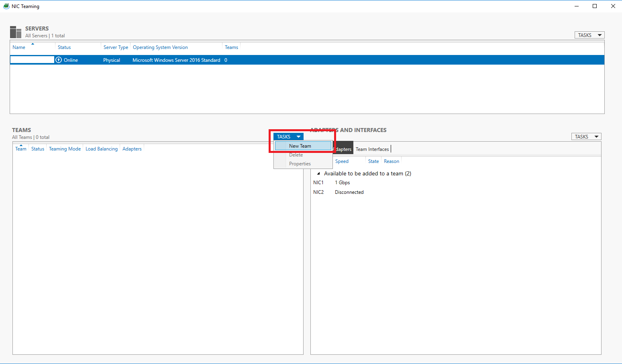The height and width of the screenshot is (364, 622).
Task: Maximize the NIC Teaming window
Action: click(595, 6)
